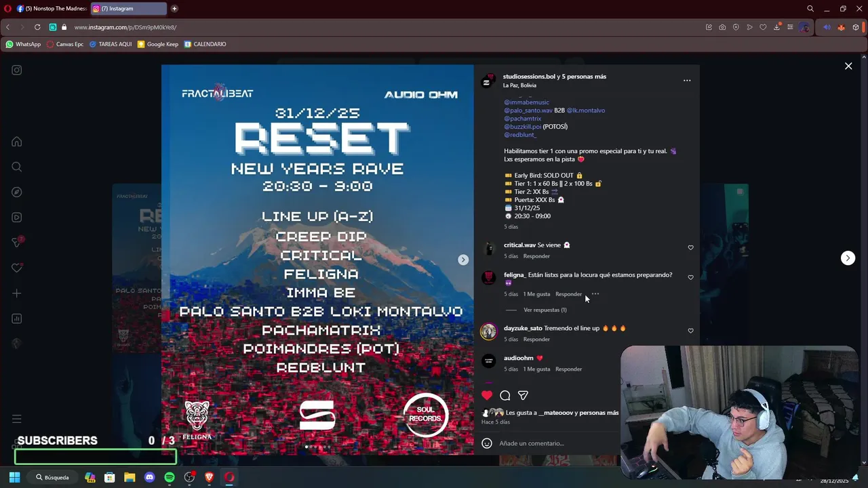Click the Create plus icon in sidebar

click(17, 293)
